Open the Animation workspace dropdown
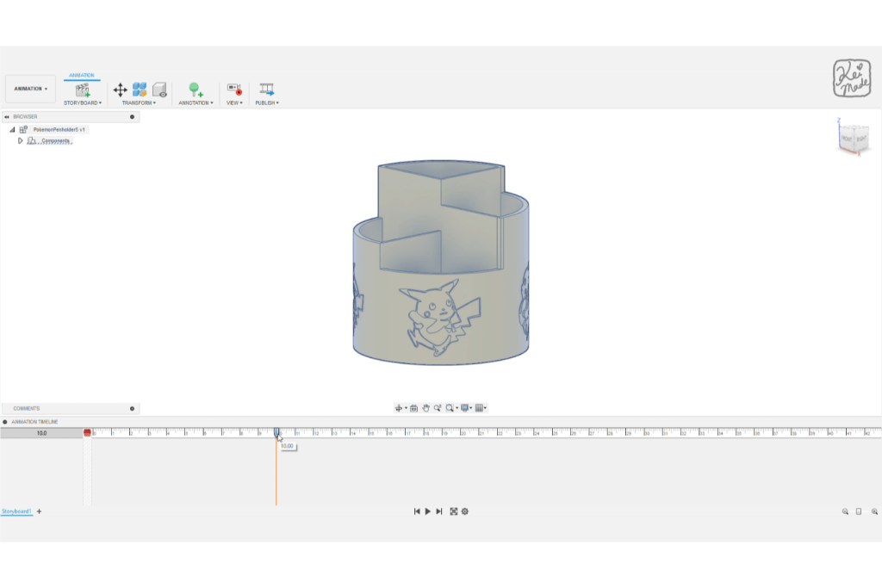This screenshot has height=588, width=882. (x=31, y=89)
